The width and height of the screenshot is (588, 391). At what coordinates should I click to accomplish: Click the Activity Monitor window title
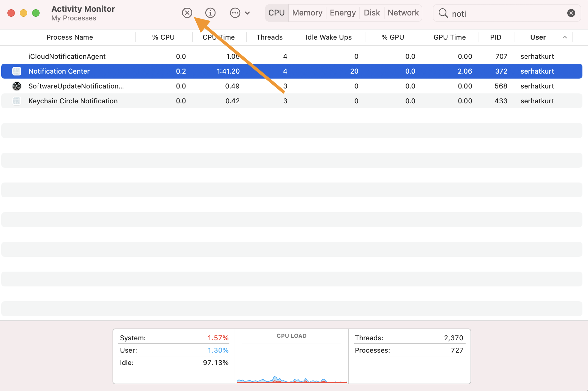pos(83,9)
